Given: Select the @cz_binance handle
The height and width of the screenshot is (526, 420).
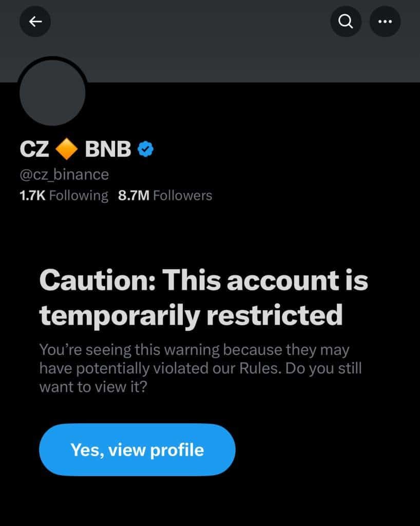Looking at the screenshot, I should click(64, 175).
